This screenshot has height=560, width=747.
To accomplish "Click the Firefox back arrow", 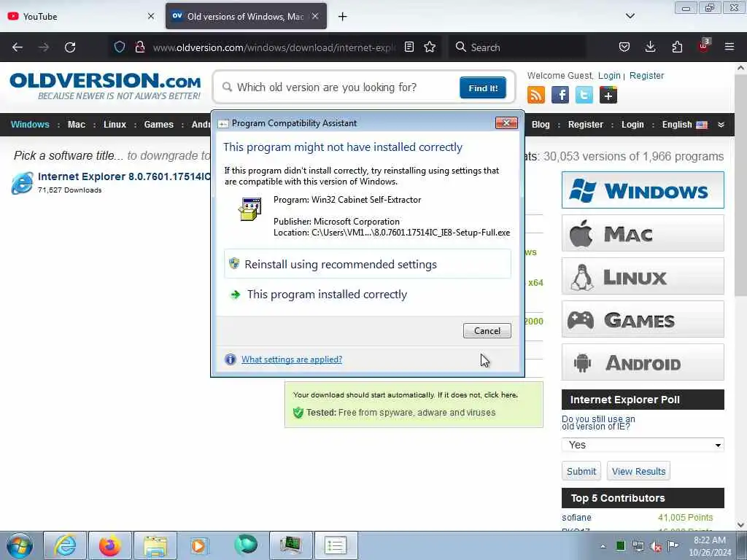I will click(18, 47).
